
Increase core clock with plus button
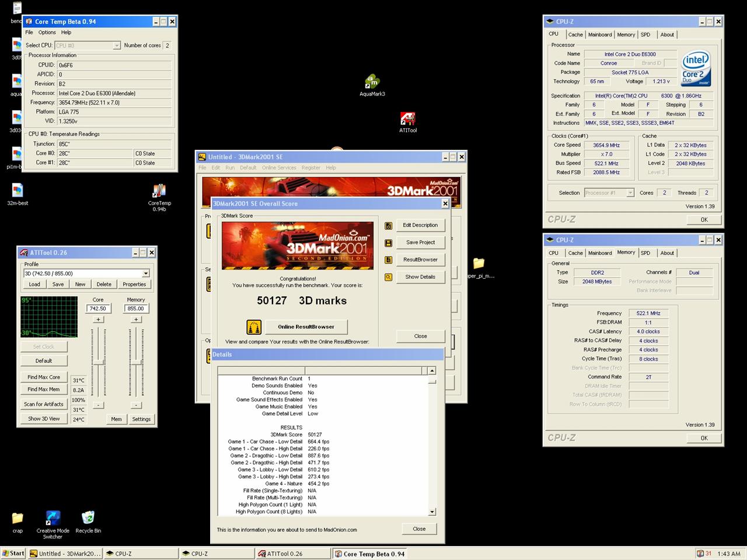[x=98, y=319]
